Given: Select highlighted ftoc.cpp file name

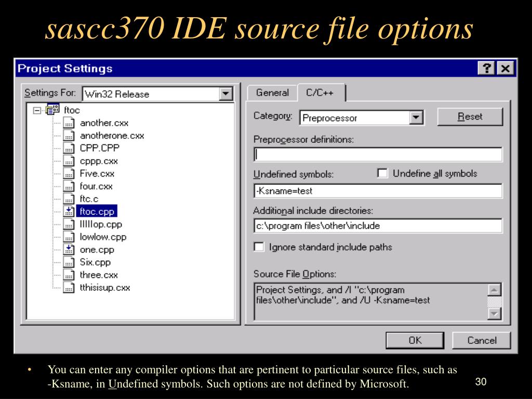Looking at the screenshot, I should [97, 211].
